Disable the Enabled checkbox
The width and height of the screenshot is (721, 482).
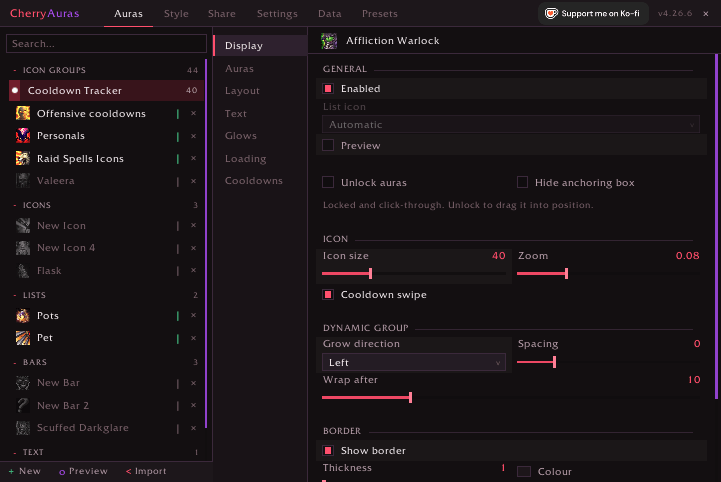point(328,88)
